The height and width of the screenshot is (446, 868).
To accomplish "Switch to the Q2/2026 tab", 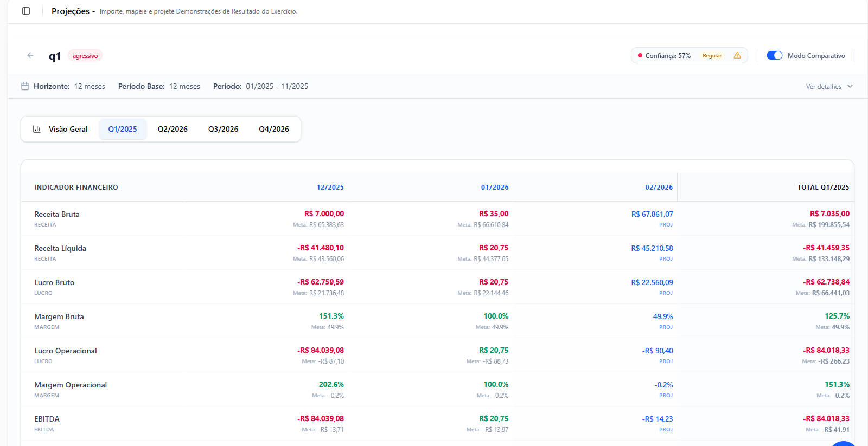I will tap(173, 129).
